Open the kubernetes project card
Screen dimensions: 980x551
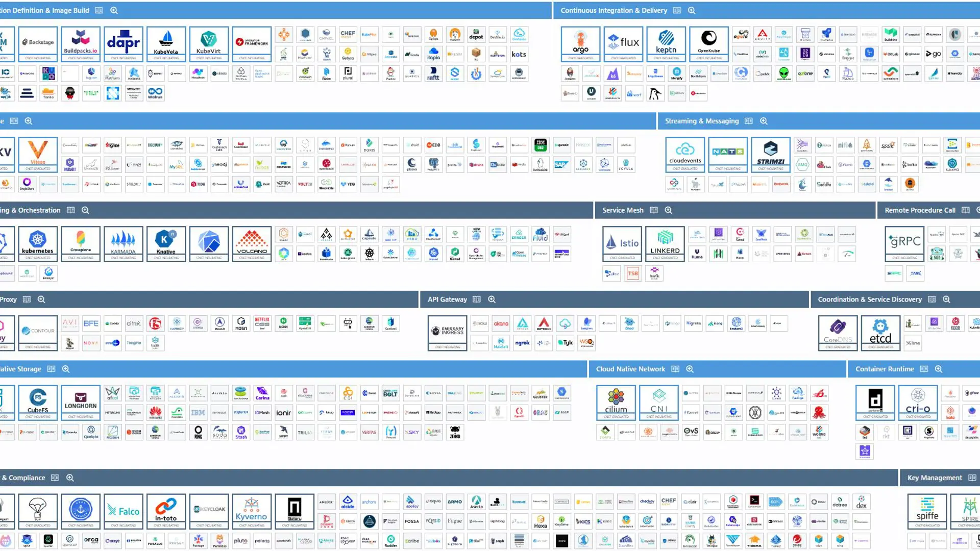[38, 244]
